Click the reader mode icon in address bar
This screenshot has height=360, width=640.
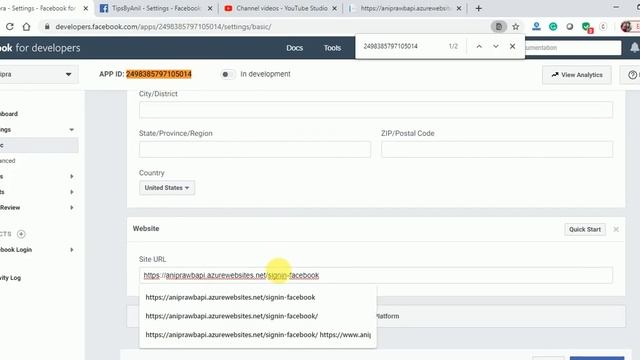click(x=498, y=27)
